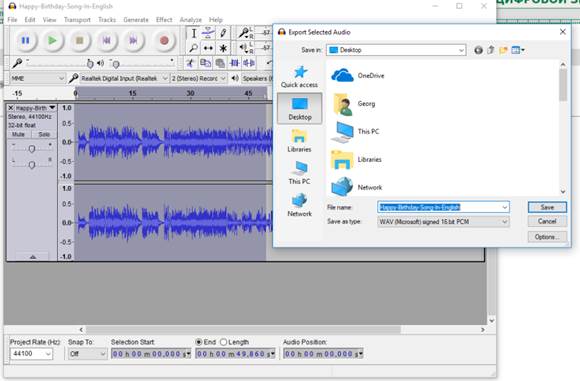Open the Snap To dropdown
Image resolution: width=580 pixels, height=381 pixels.
coord(87,354)
